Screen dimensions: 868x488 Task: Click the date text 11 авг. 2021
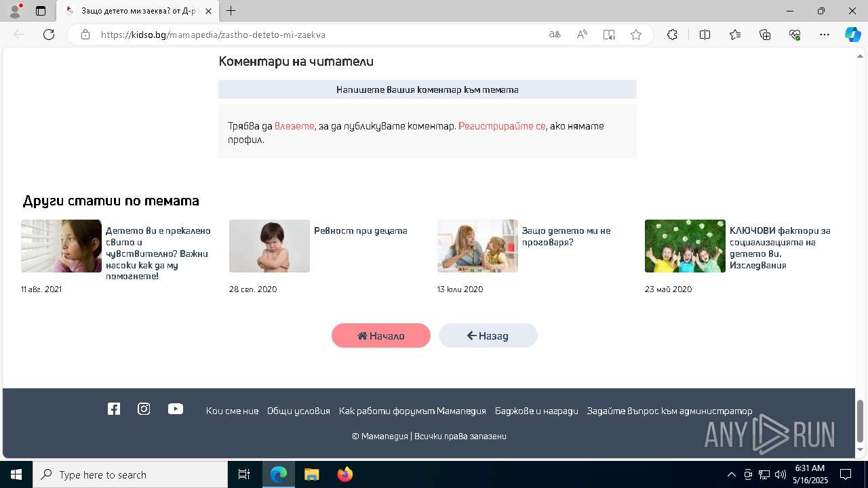(x=41, y=289)
